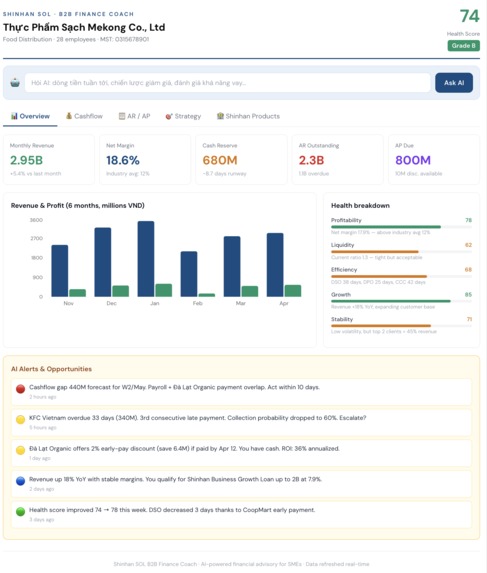
Task: Open the Shinhan Business Growth Loan alert
Action: (x=241, y=484)
